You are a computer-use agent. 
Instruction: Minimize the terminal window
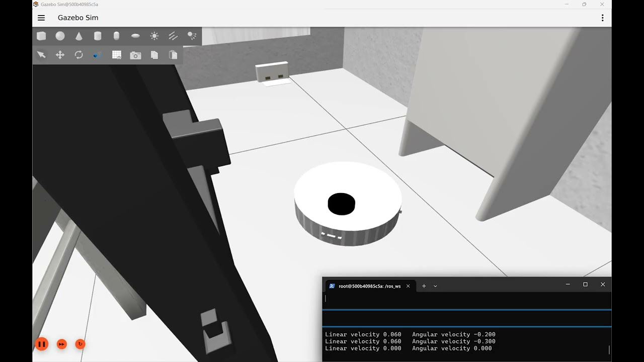568,285
